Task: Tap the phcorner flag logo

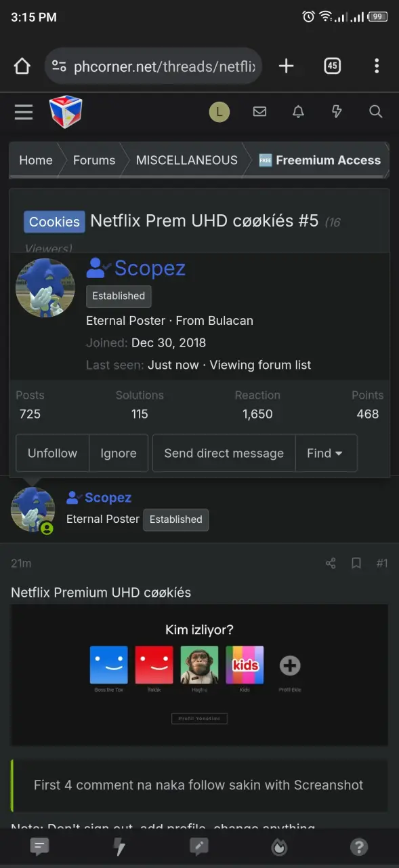Action: point(66,112)
